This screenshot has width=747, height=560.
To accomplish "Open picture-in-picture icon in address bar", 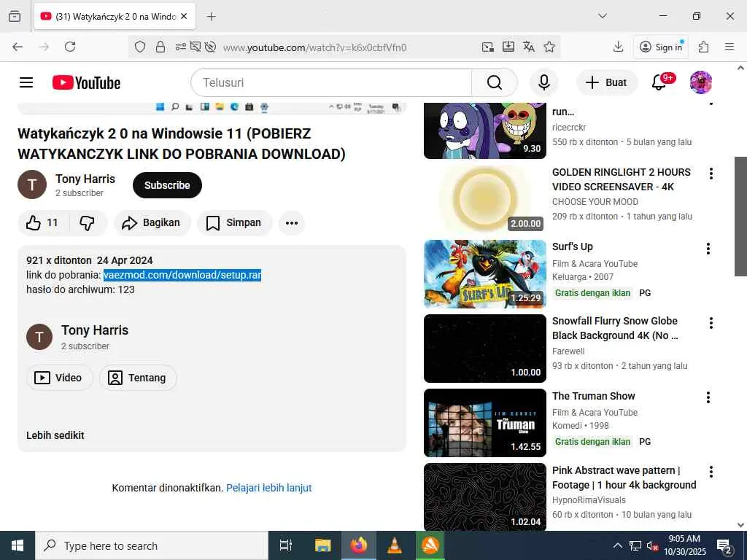I will [488, 47].
